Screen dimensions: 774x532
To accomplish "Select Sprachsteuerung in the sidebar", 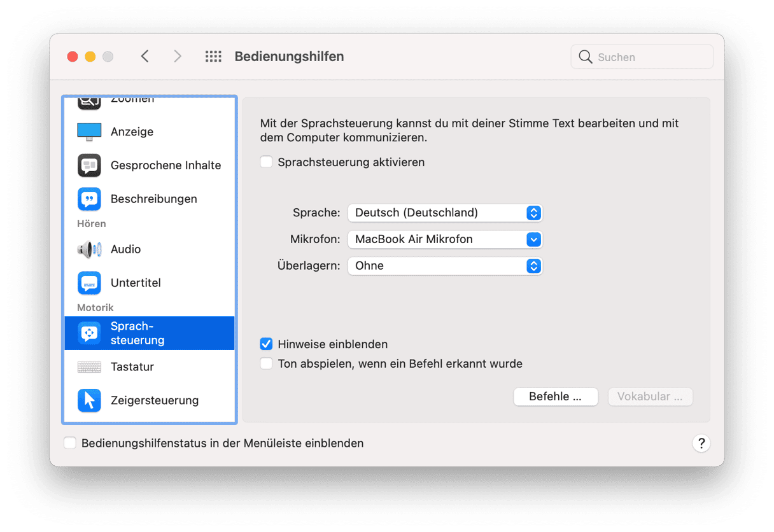I will [x=150, y=333].
